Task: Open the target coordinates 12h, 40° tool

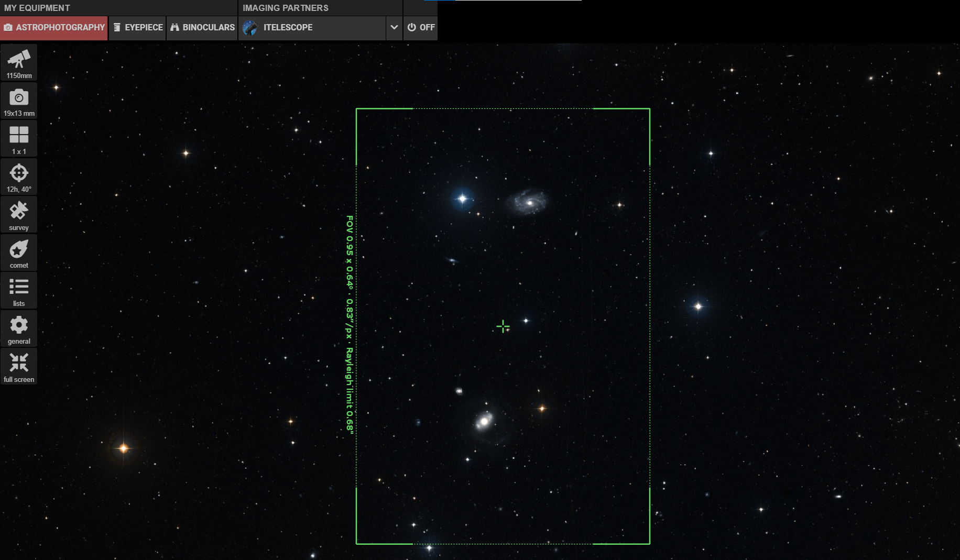Action: tap(19, 177)
